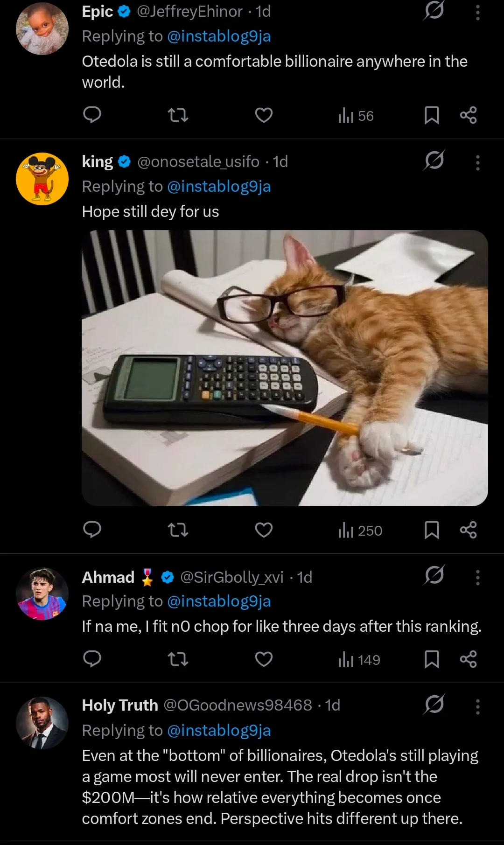The height and width of the screenshot is (845, 504).
Task: Open Grok icon on Holy Truth's tweet
Action: (x=434, y=704)
